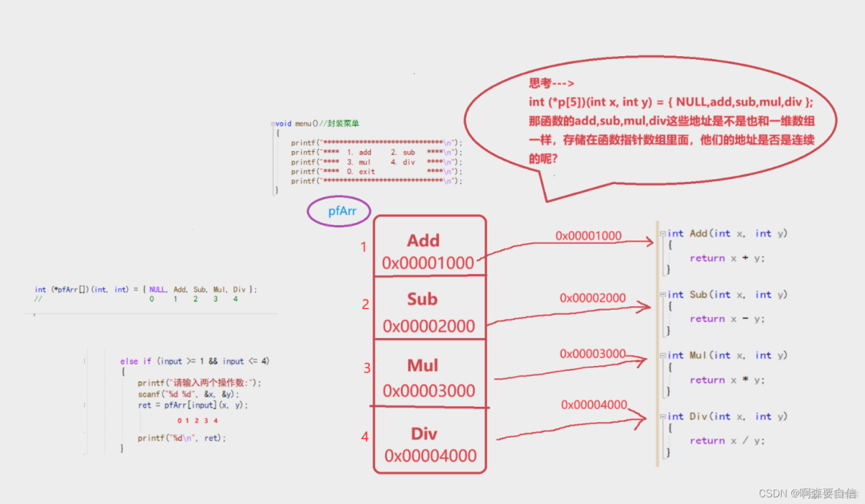The image size is (865, 504).
Task: Collapse the void menu function fold marker
Action: (x=273, y=123)
